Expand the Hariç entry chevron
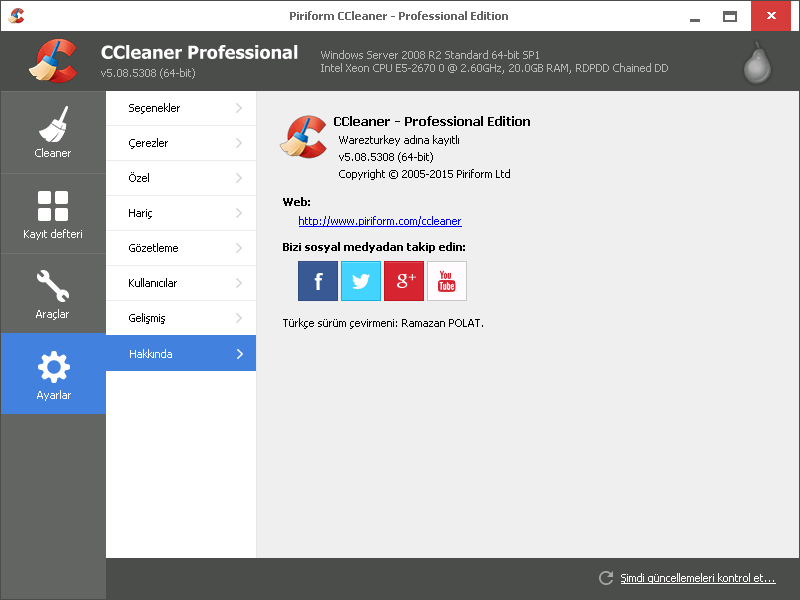Image resolution: width=800 pixels, height=600 pixels. (239, 213)
